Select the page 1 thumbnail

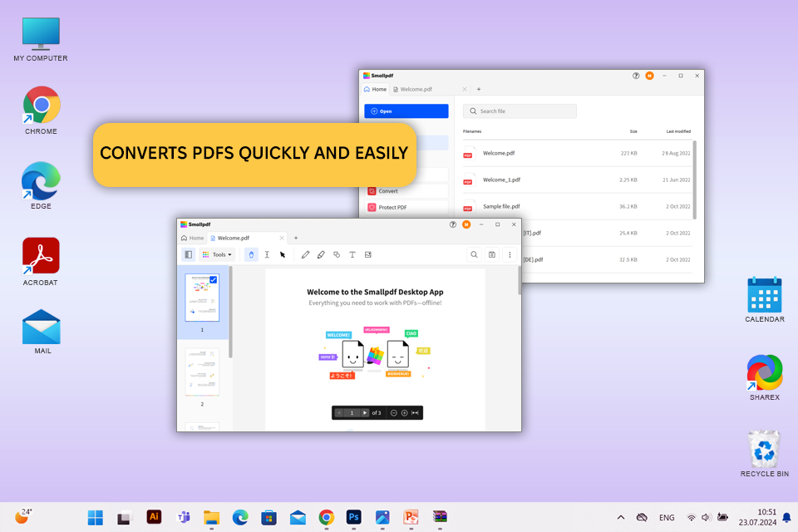pos(202,298)
